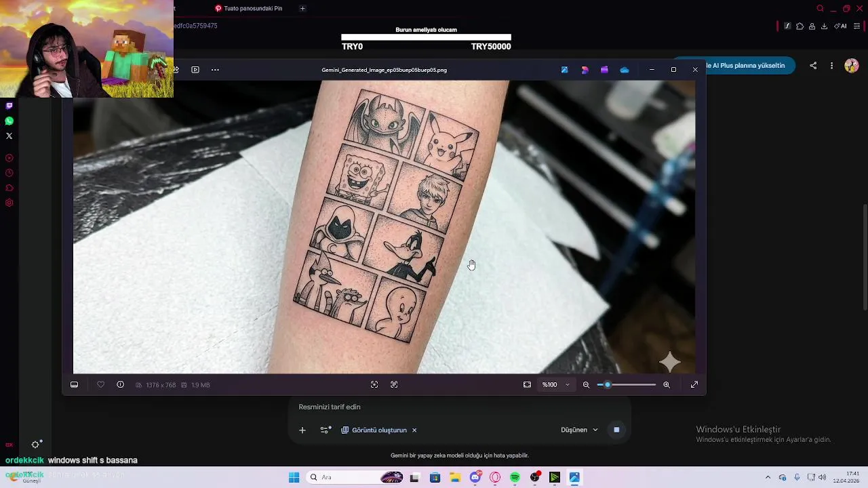Click the Resminizi tarif edin prompt field
Screen dimensions: 868x488
pos(460,407)
